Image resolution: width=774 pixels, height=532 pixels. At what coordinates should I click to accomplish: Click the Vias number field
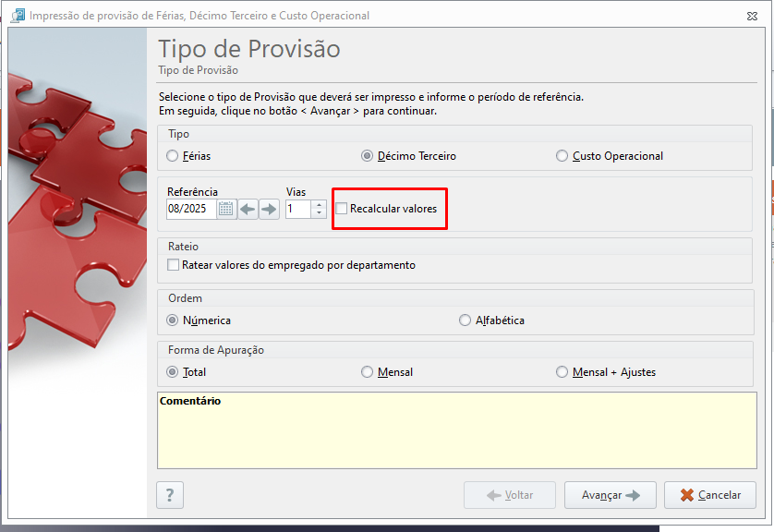298,209
